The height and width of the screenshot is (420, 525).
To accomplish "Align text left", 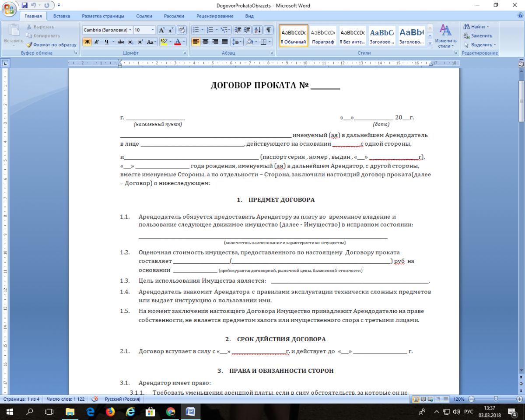I will click(196, 42).
